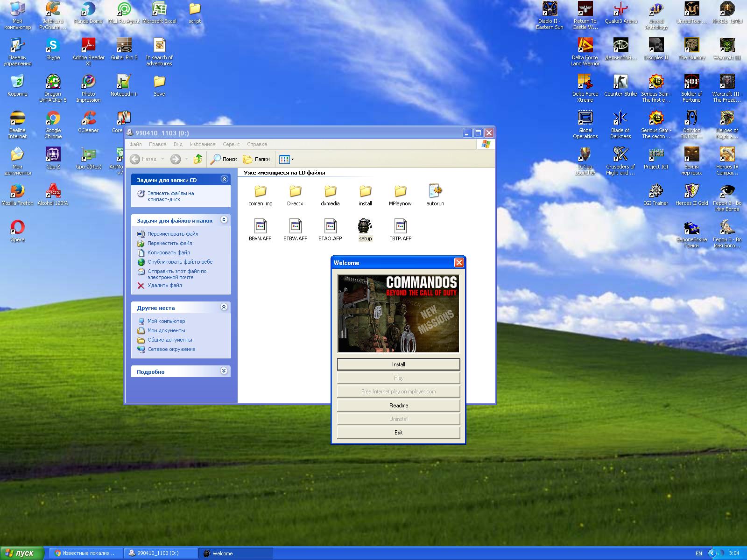Click the Удалить файл link

(x=164, y=285)
